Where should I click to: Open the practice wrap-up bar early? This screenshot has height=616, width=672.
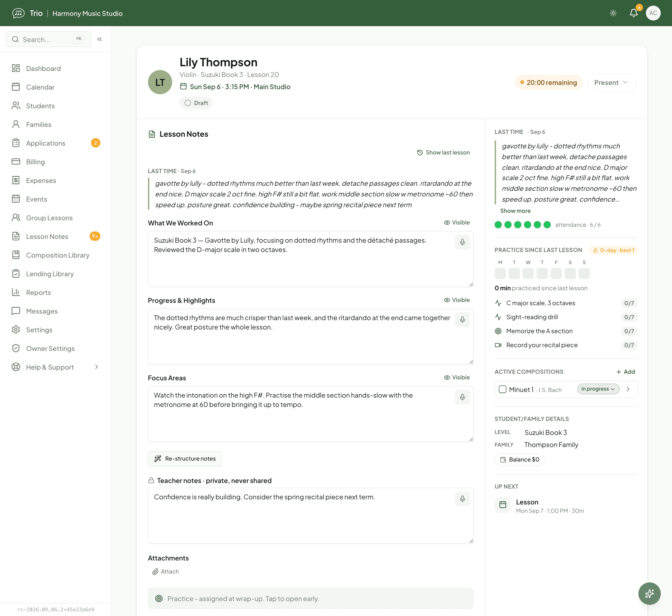pos(310,598)
